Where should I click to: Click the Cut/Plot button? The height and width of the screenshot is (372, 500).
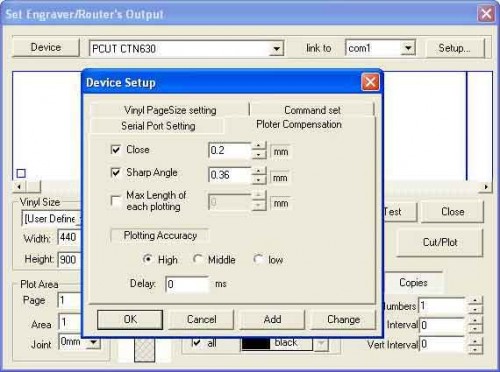[440, 242]
